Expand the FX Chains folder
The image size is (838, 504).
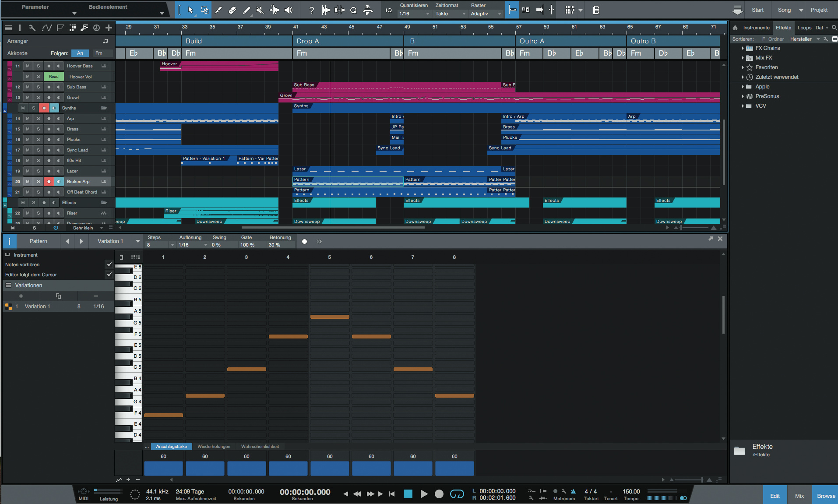743,48
